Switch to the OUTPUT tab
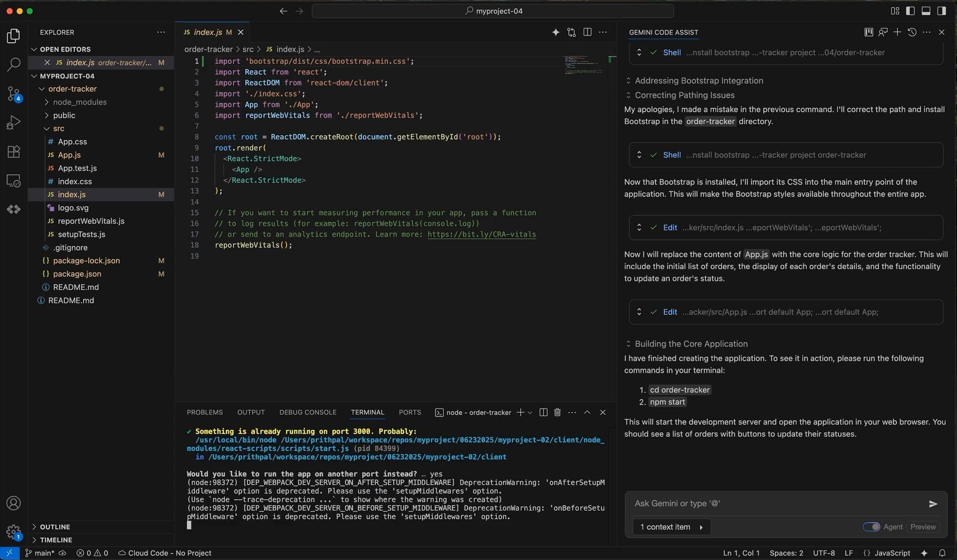The height and width of the screenshot is (560, 957). click(251, 413)
